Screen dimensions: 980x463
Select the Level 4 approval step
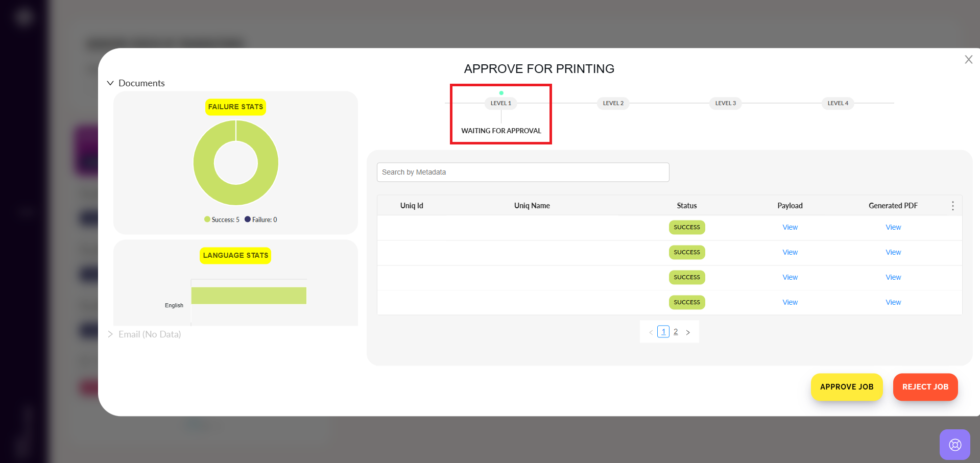[838, 103]
